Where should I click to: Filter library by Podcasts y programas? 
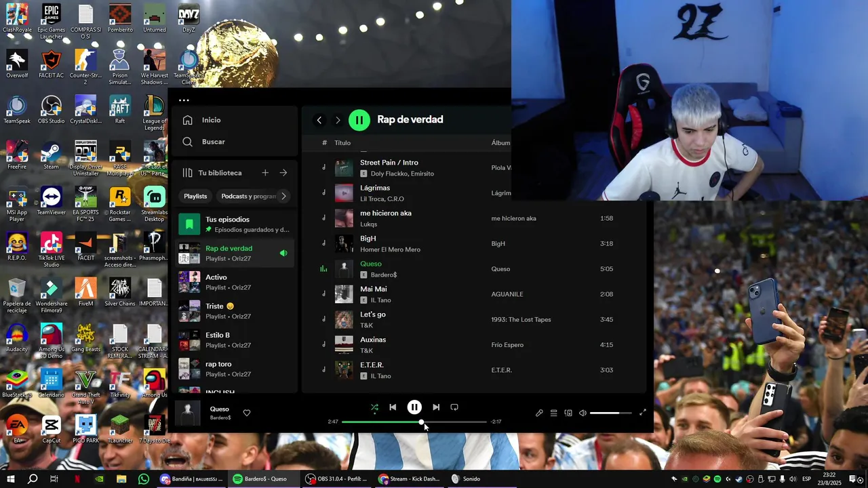coord(248,196)
